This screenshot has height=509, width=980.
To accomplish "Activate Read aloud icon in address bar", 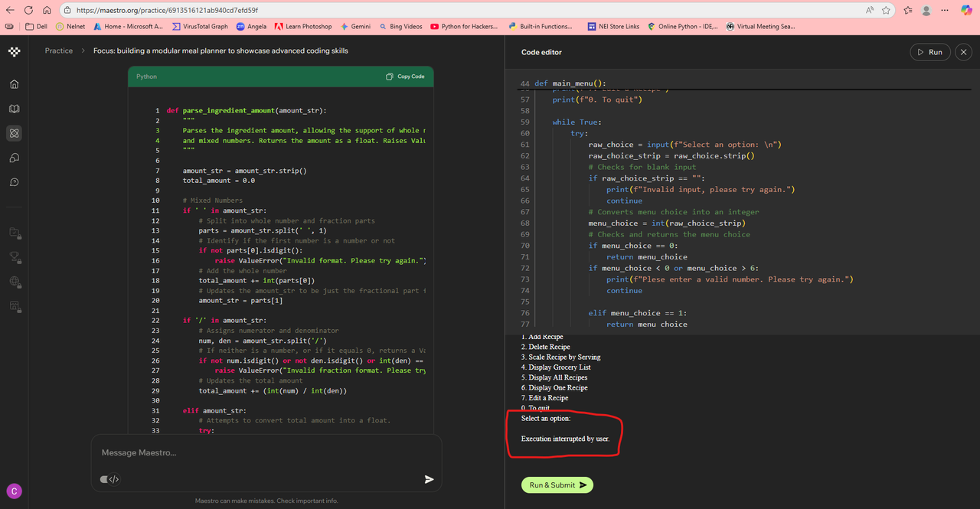I will [870, 11].
